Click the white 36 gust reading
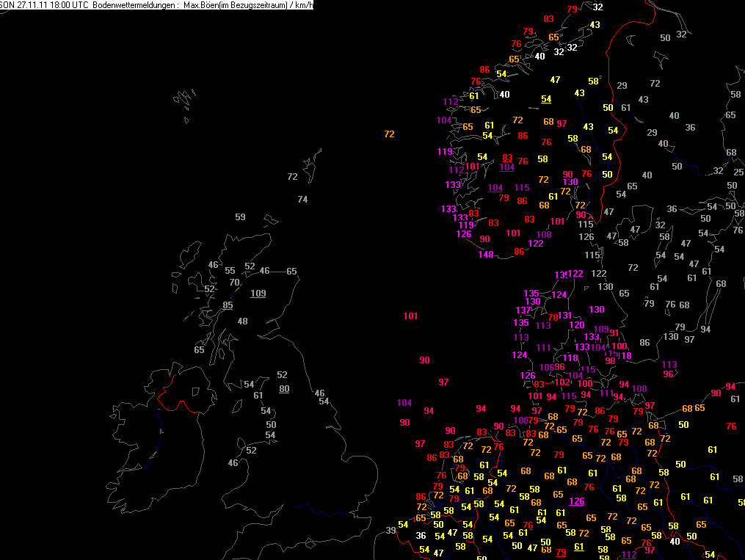Screen dimensions: 745x560 point(421,536)
